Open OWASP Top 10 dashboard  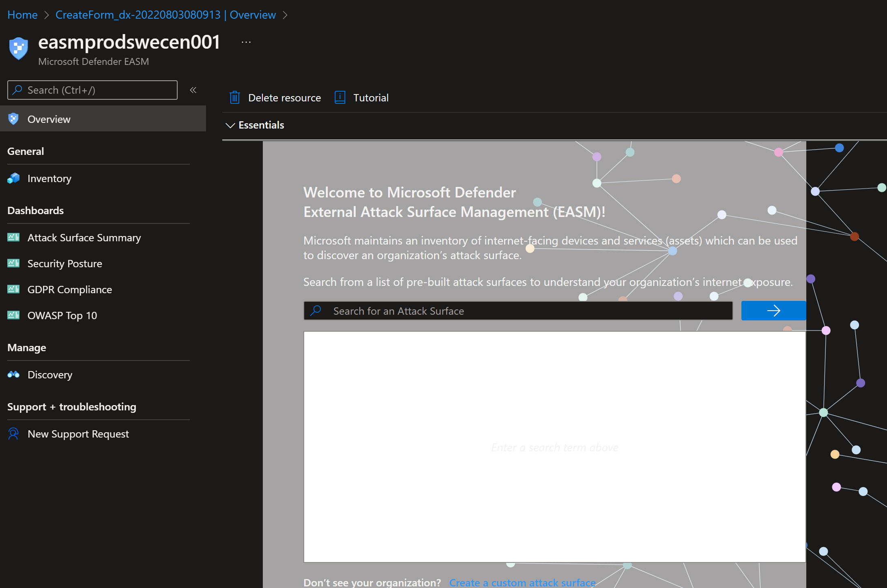tap(62, 315)
